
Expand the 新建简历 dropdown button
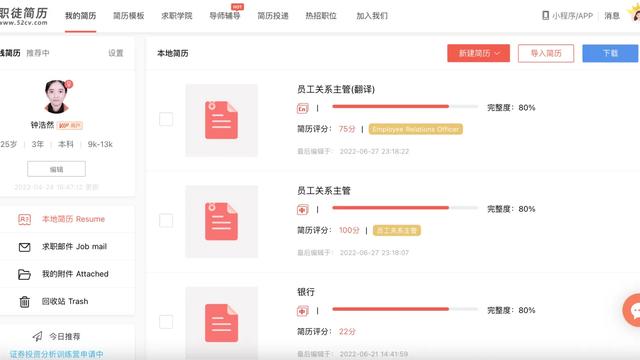[478, 53]
